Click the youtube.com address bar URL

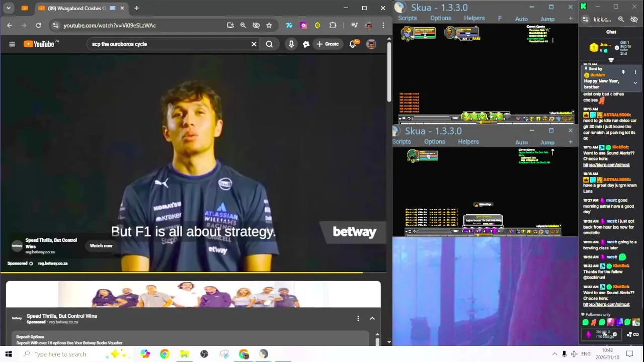[x=110, y=25]
